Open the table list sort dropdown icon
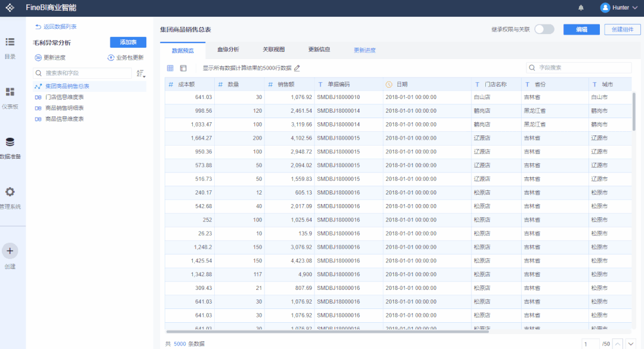 [141, 73]
